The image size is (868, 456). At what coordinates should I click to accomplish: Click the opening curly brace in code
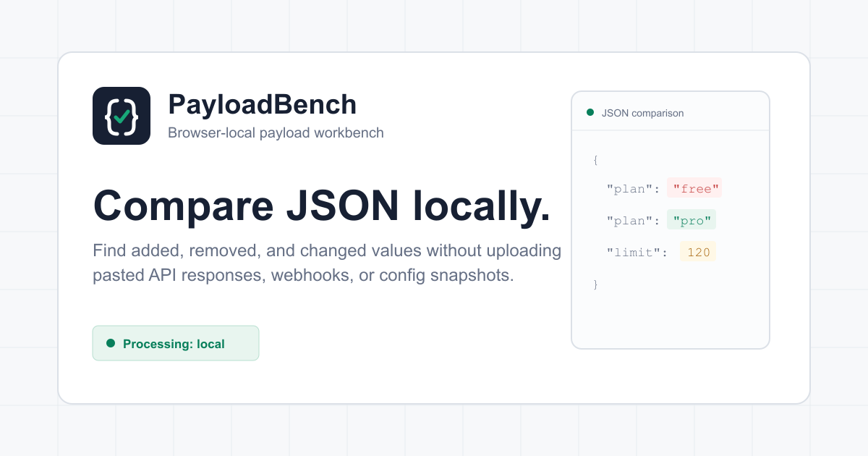coord(595,160)
